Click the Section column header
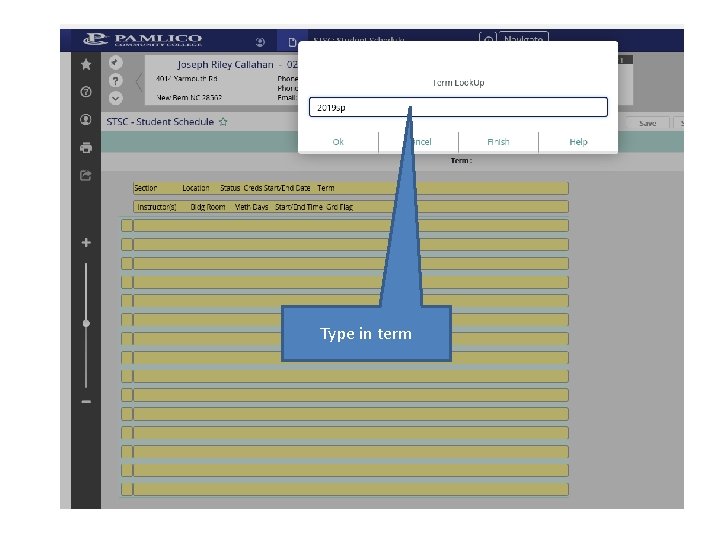The height and width of the screenshot is (540, 720). pyautogui.click(x=146, y=188)
